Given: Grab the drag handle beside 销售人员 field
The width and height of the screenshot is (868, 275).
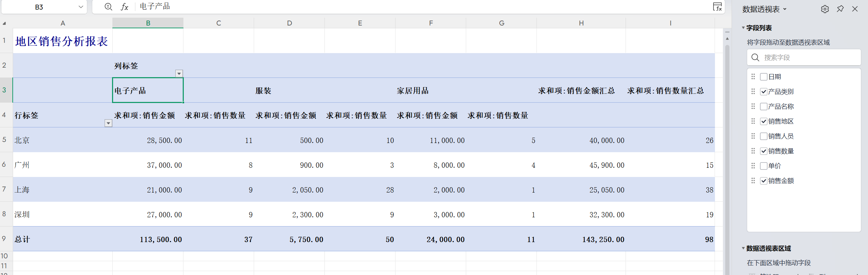Looking at the screenshot, I should tap(753, 136).
